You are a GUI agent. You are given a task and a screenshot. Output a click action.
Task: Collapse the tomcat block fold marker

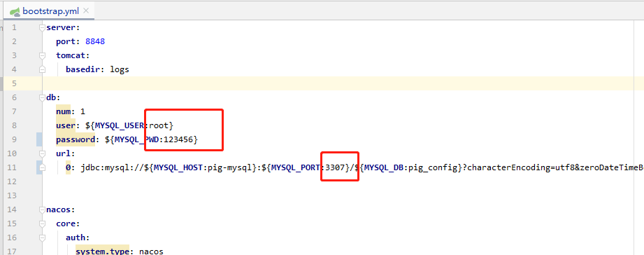pos(42,55)
